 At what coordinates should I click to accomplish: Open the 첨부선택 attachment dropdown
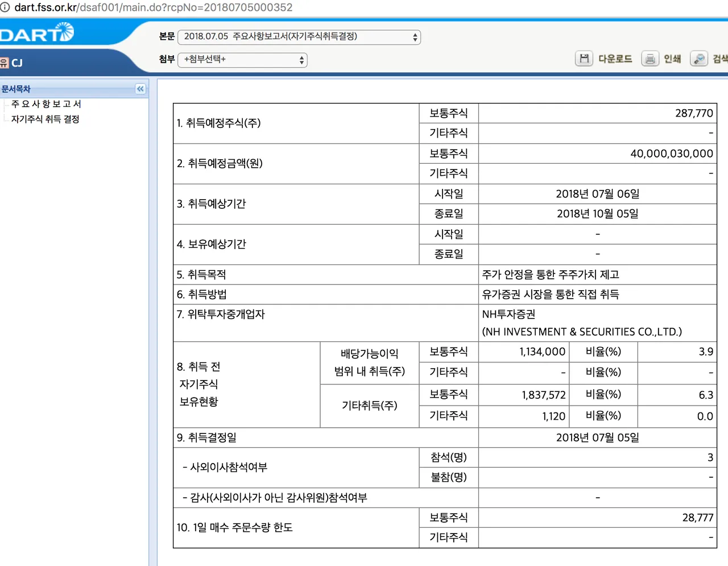point(242,60)
